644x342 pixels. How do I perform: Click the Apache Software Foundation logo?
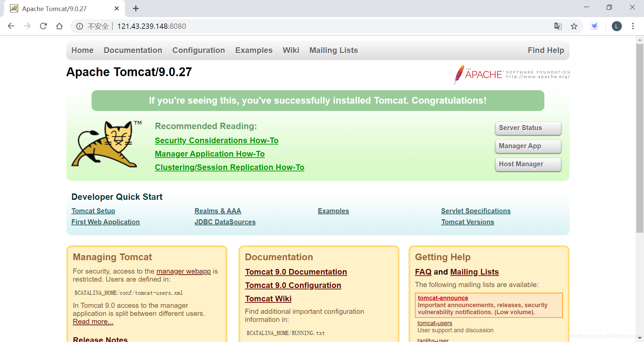click(x=512, y=74)
